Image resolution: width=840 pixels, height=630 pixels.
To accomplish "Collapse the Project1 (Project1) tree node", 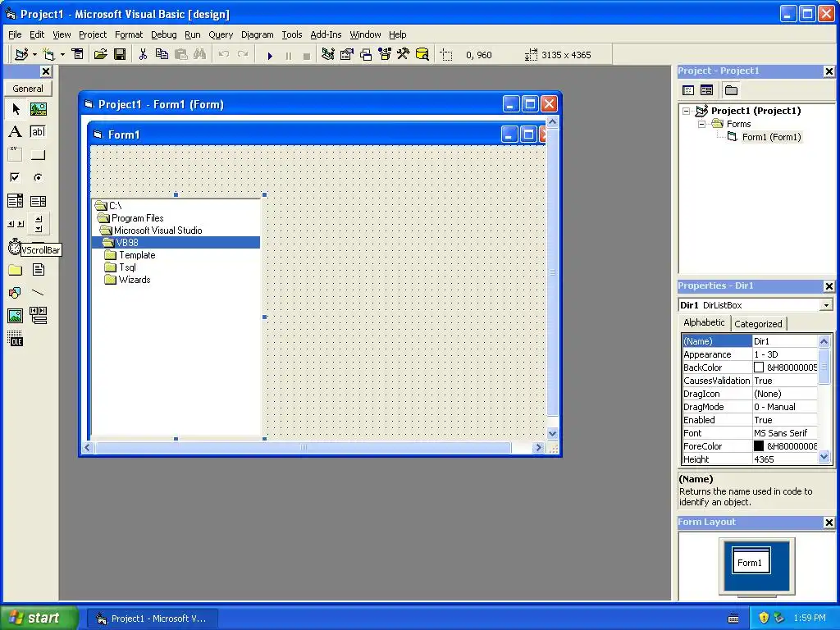I will 686,111.
